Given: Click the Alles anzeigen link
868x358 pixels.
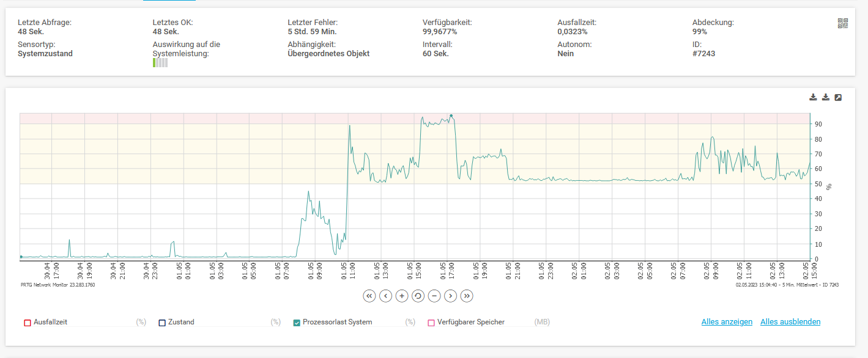Looking at the screenshot, I should [727, 322].
